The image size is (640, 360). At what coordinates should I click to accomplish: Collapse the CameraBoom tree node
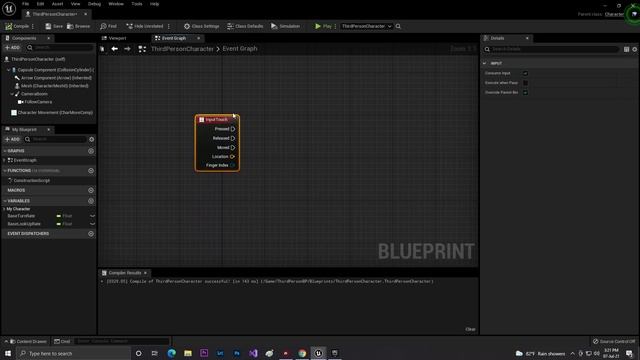pyautogui.click(x=12, y=94)
